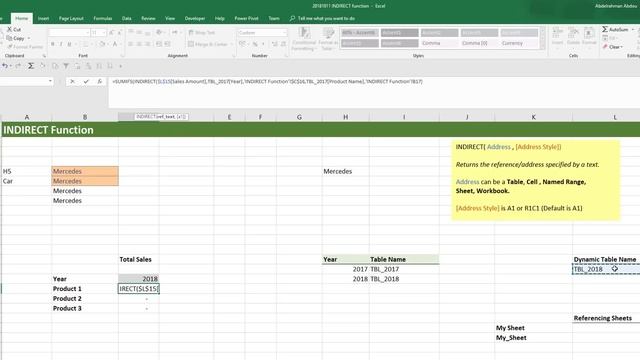Toggle Bold formatting

click(x=53, y=44)
